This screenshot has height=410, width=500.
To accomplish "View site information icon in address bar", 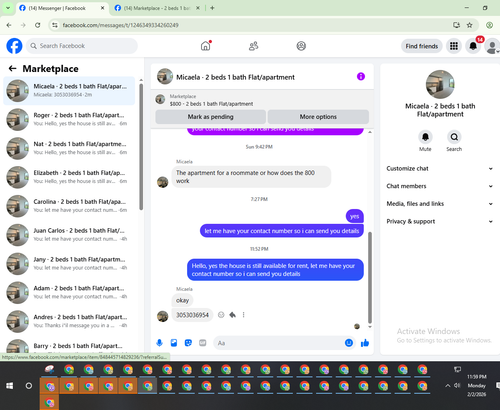I will (55, 25).
